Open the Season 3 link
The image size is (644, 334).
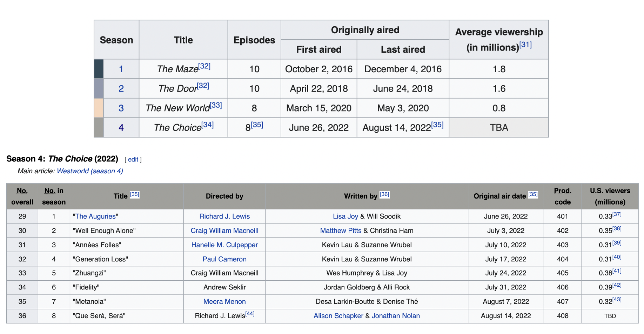click(121, 108)
